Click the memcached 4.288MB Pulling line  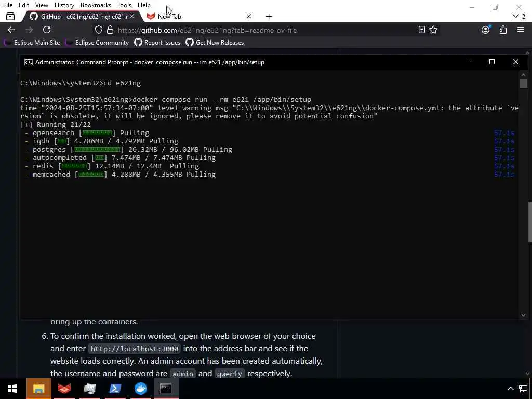(x=120, y=174)
